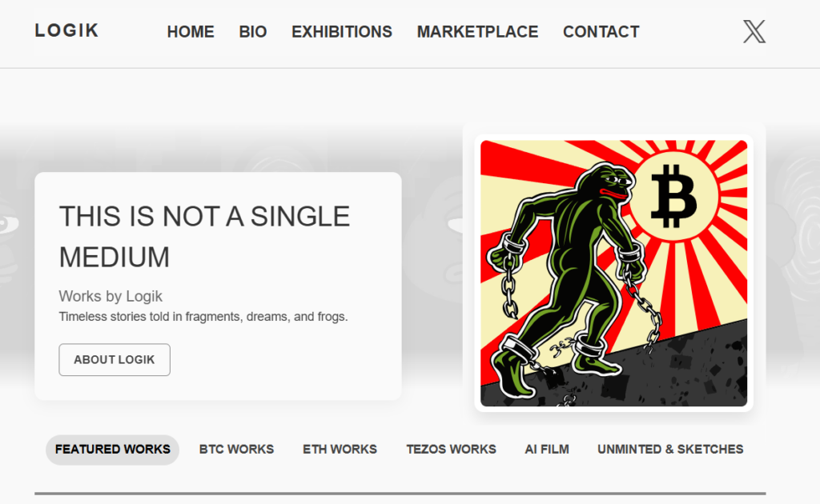820x504 pixels.
Task: Show the TEZOS WORKS tab
Action: pyautogui.click(x=452, y=450)
